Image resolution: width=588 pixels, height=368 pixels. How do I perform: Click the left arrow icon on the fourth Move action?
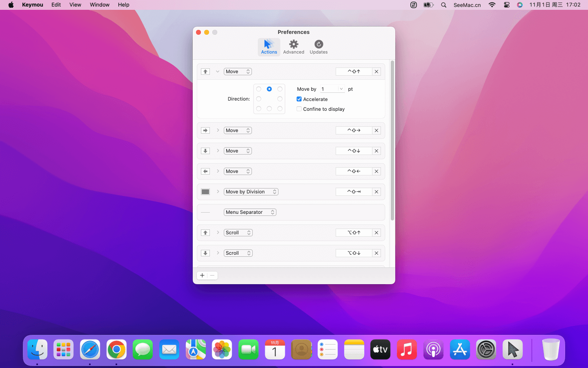[x=205, y=171]
